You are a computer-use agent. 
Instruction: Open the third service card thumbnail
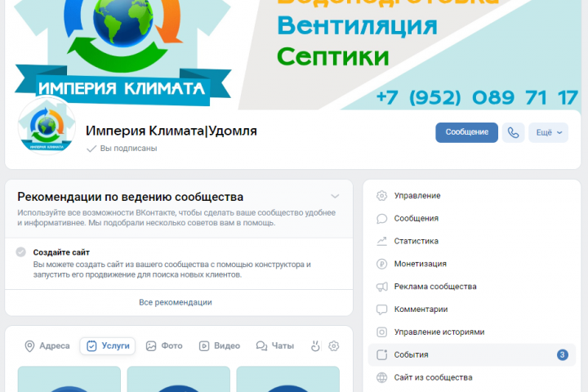[288, 379]
